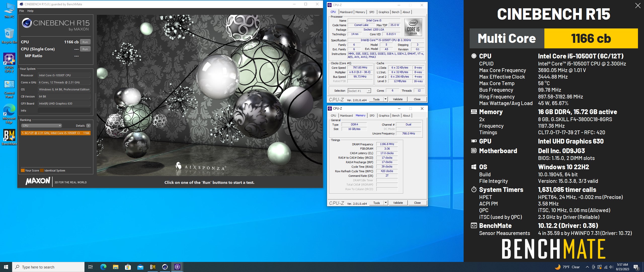Click Close button in top CPU-Z window

tap(417, 99)
